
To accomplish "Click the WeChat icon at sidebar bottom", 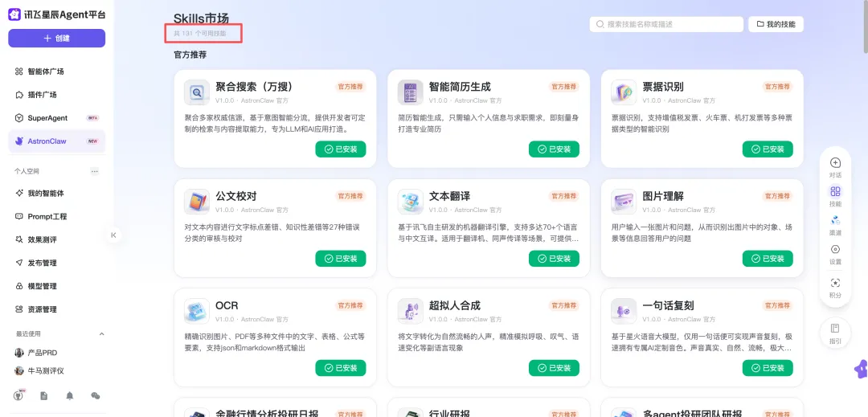I will tap(95, 396).
